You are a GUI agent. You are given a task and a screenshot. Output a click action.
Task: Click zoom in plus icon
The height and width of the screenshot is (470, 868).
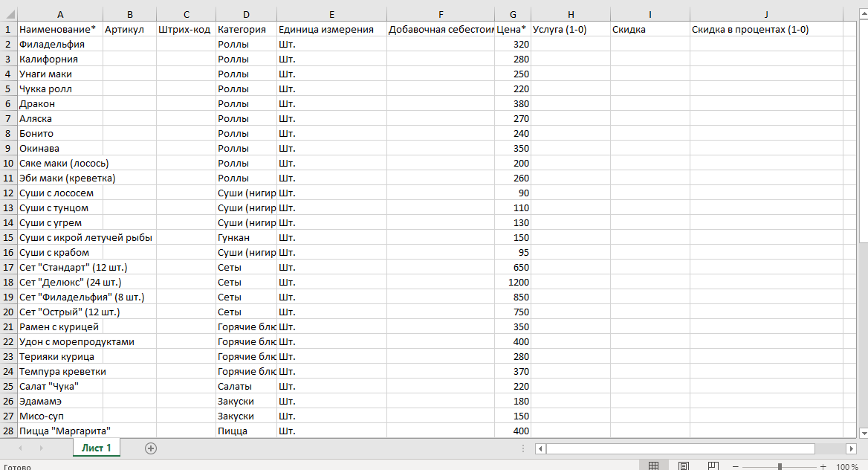click(823, 466)
